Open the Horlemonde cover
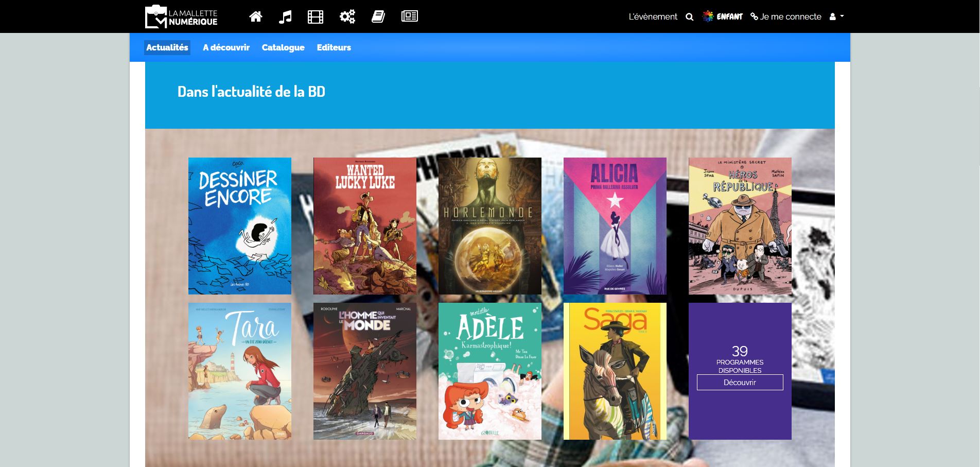 click(x=490, y=226)
